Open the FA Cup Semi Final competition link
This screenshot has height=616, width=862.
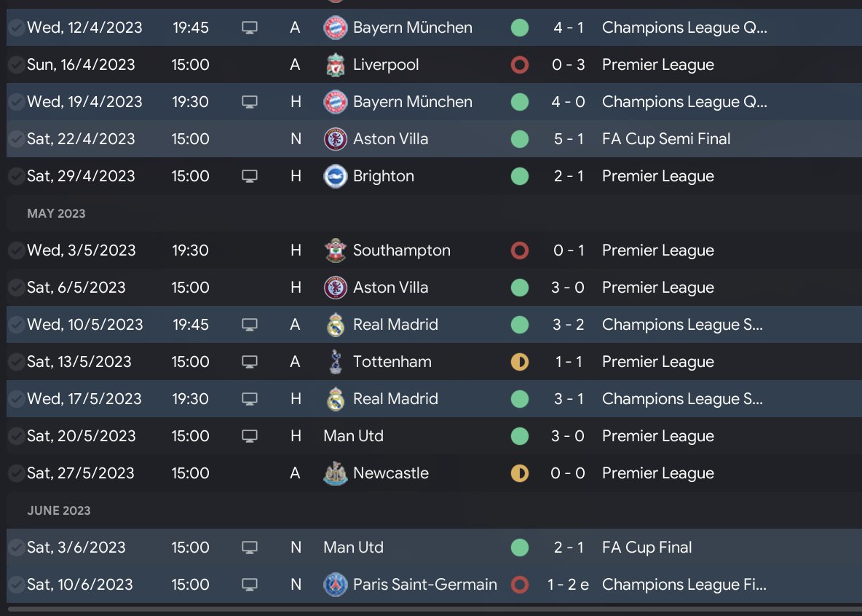[x=665, y=139]
